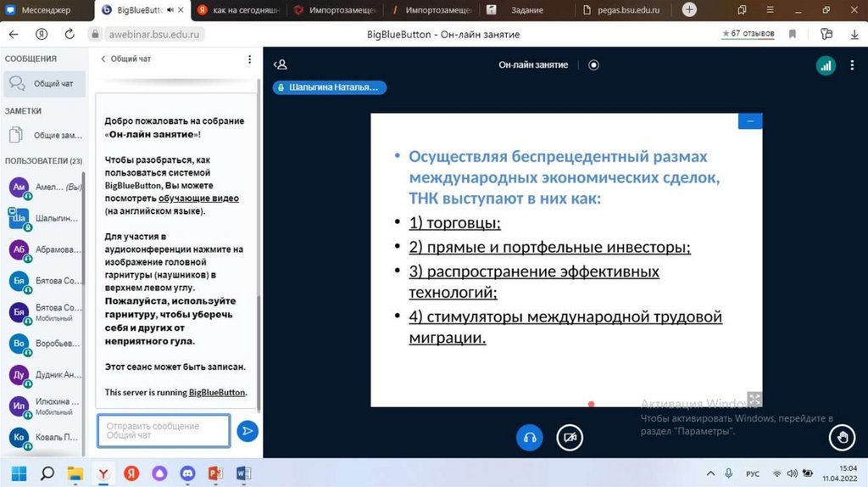The height and width of the screenshot is (487, 868).
Task: Open BigBlueButton options three-dot menu
Action: (852, 65)
